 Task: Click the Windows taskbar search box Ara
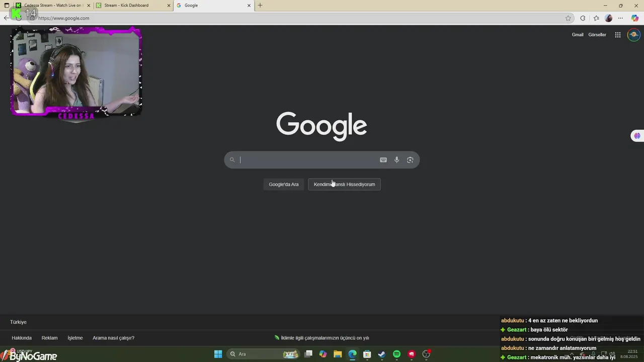pos(264,354)
